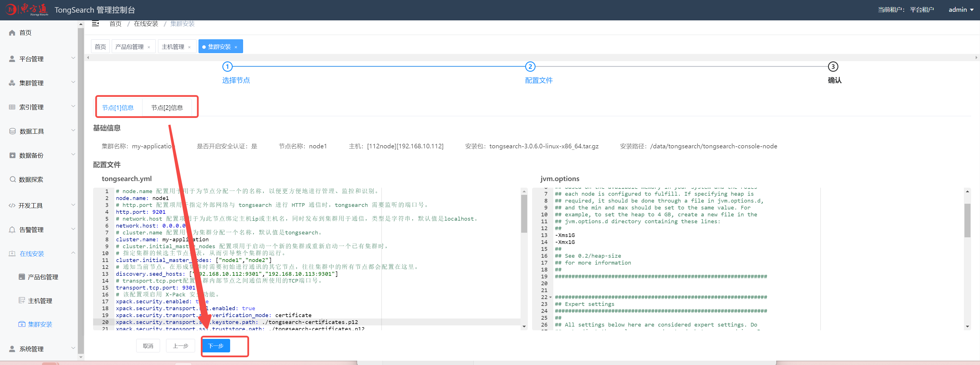Click the 产品包管理 package icon
The width and height of the screenshot is (980, 365).
[22, 277]
